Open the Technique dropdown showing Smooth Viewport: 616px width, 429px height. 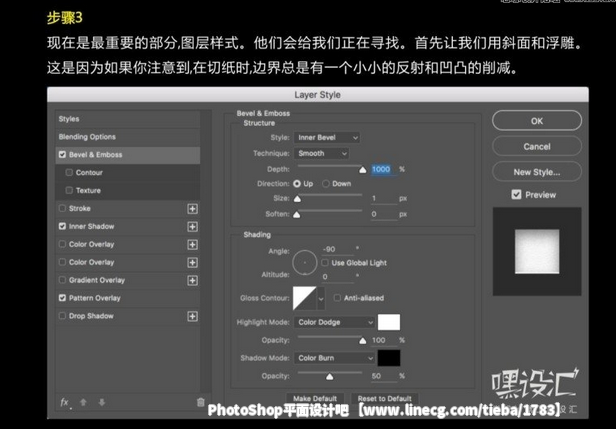pyautogui.click(x=321, y=154)
